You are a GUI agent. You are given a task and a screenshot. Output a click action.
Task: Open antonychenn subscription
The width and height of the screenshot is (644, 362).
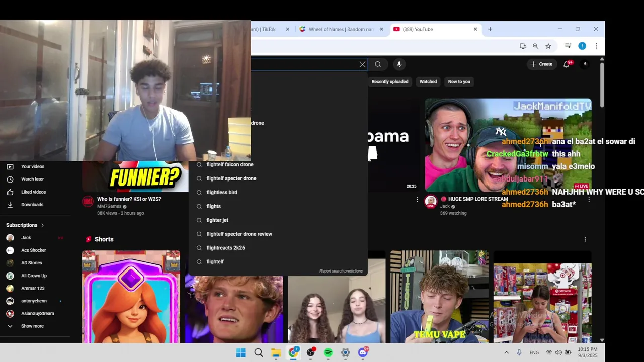coord(33,301)
